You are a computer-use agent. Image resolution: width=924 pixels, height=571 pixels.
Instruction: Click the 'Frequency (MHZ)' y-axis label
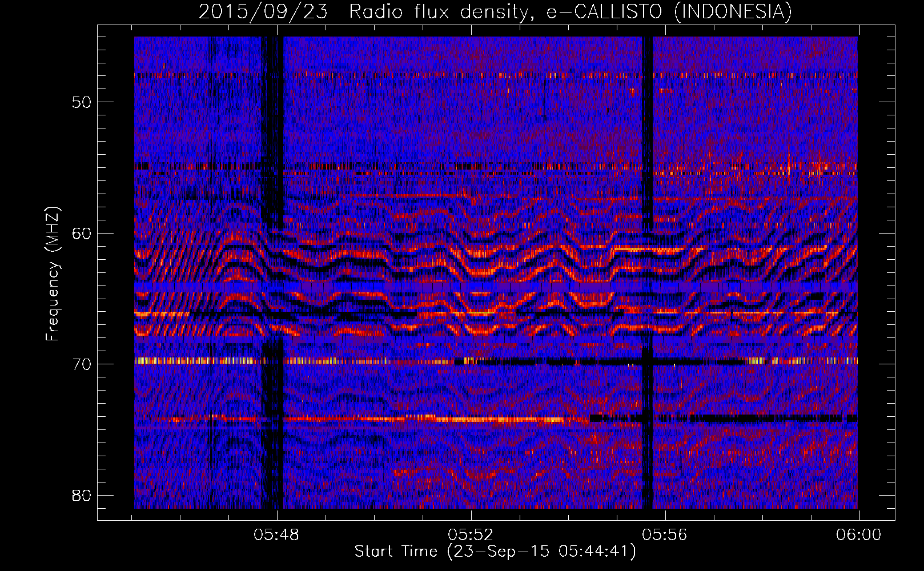53,274
